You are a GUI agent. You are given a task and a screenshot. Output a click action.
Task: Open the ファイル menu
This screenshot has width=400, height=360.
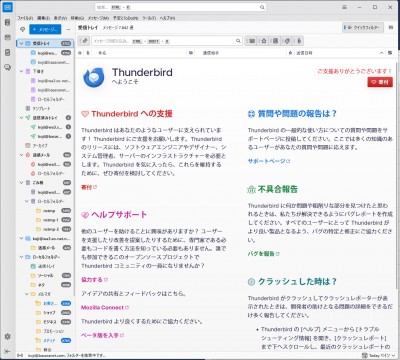coord(25,18)
